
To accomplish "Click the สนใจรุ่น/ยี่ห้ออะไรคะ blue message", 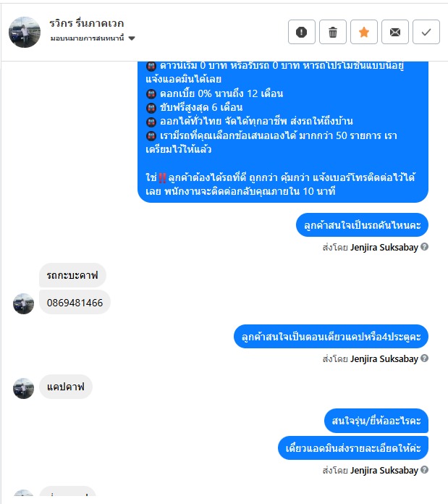I will pos(376,421).
